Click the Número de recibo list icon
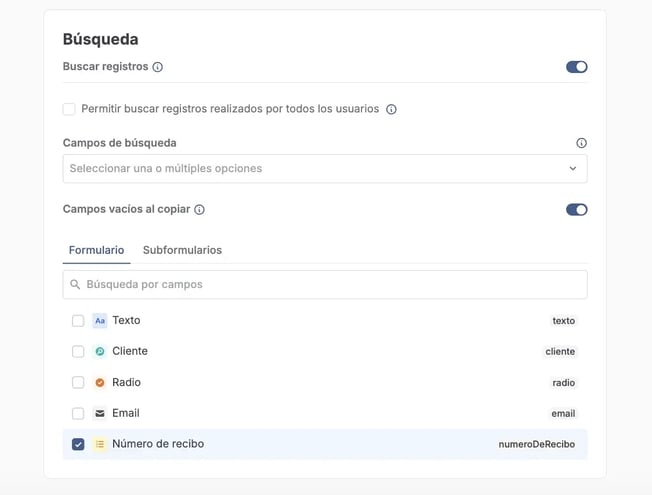The width and height of the screenshot is (652, 495). click(x=100, y=444)
